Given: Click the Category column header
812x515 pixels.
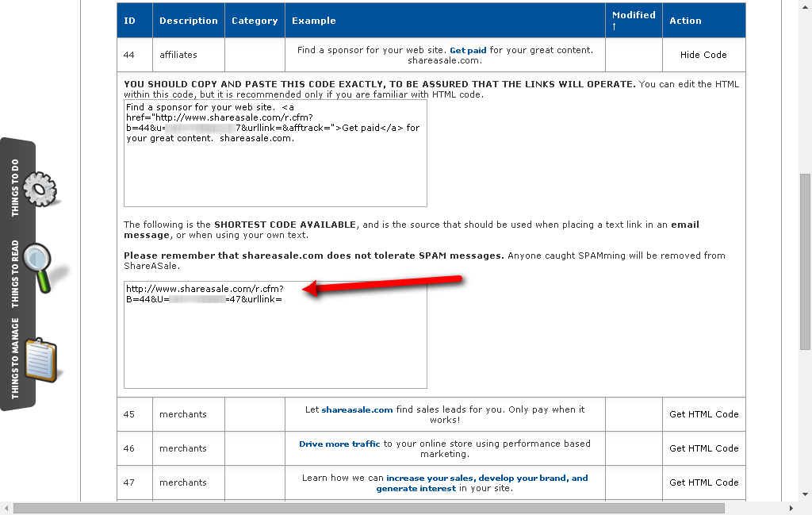Looking at the screenshot, I should point(255,21).
